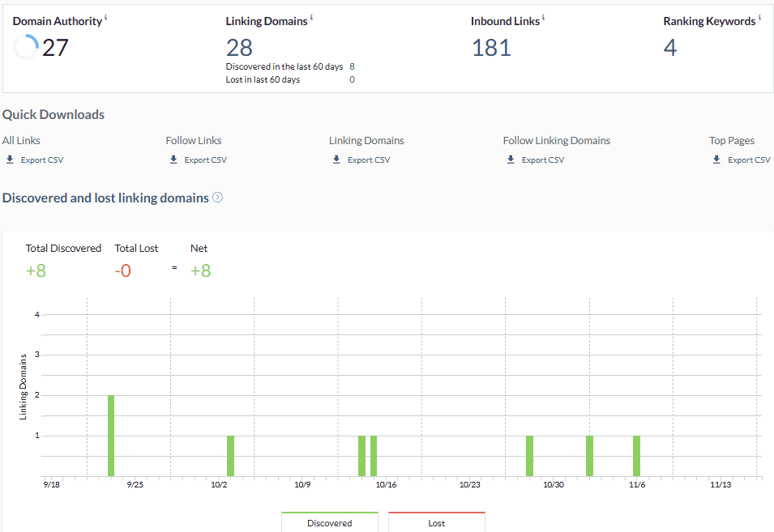
Task: Click download icon under Follow Links
Action: 173,160
